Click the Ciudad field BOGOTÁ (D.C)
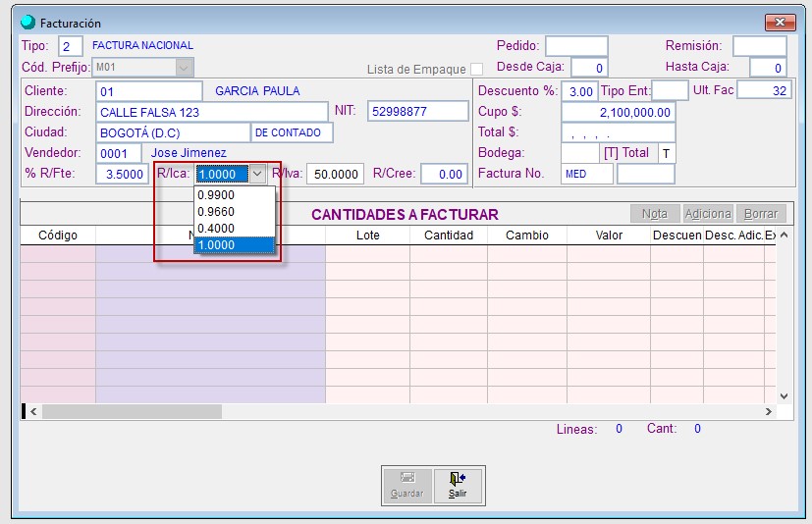Screen dimensions: 812x524 [173, 132]
